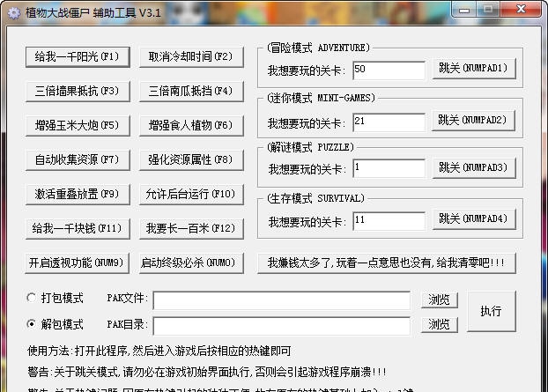This screenshot has height=392, width=548.
Task: Click 给我一千块钱 (F11) button
Action: pyautogui.click(x=78, y=228)
